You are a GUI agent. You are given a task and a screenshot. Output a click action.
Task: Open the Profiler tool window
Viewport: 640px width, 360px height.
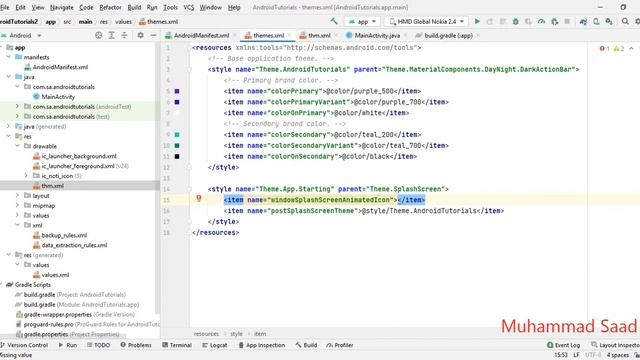pos(340,345)
